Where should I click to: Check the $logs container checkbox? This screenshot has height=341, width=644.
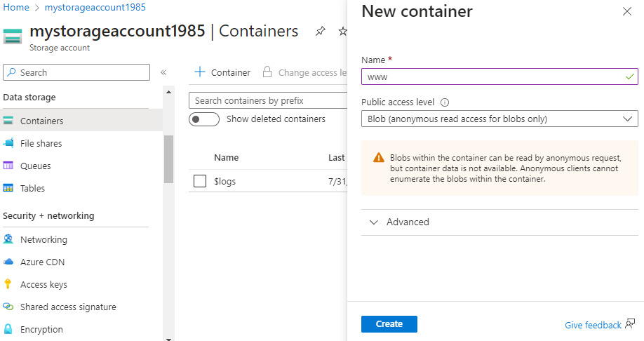[200, 181]
